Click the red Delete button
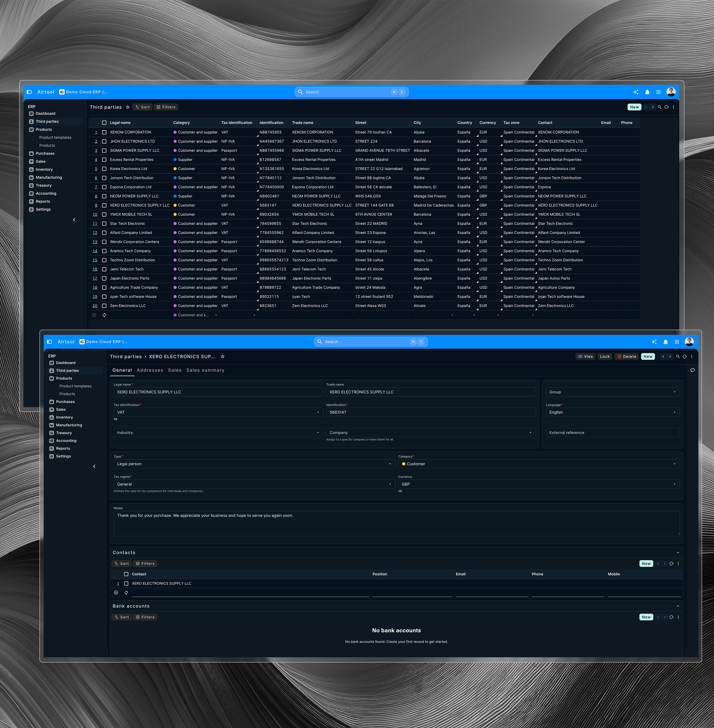714x728 pixels. pyautogui.click(x=627, y=357)
